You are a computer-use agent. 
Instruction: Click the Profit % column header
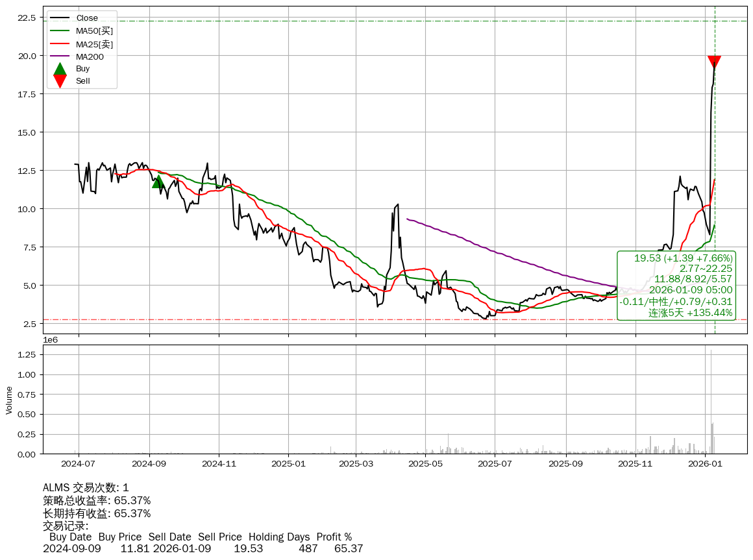(x=334, y=537)
